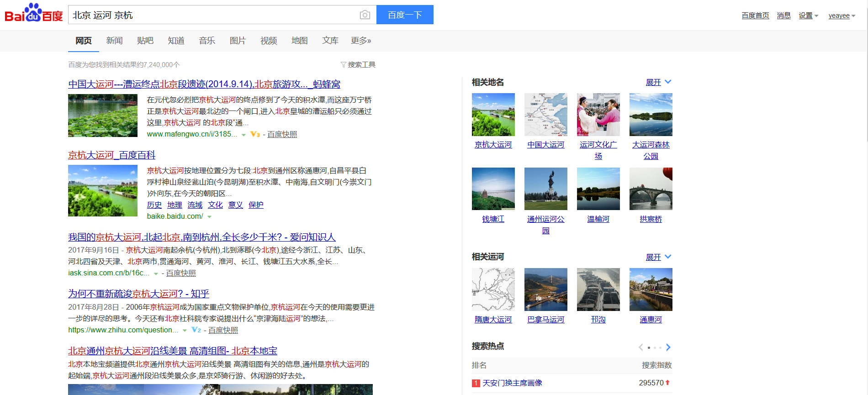Open the 天安门换主席画像 hotspot
The height and width of the screenshot is (395, 868).
(x=513, y=383)
